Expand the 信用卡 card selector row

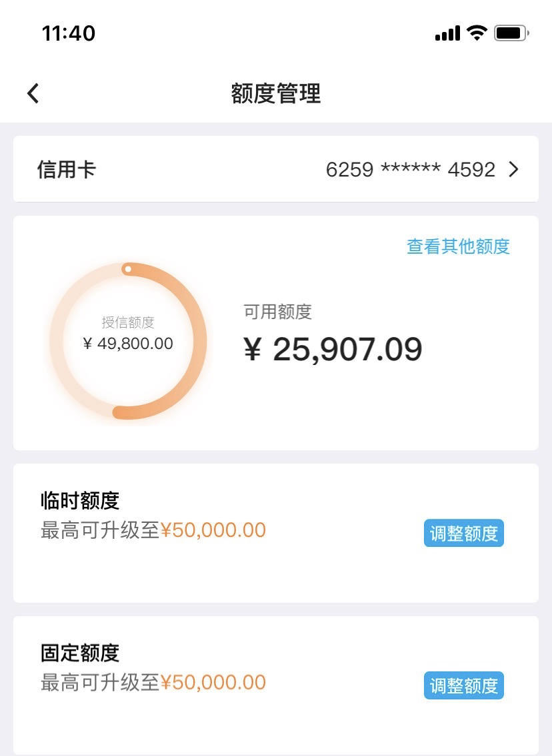276,169
